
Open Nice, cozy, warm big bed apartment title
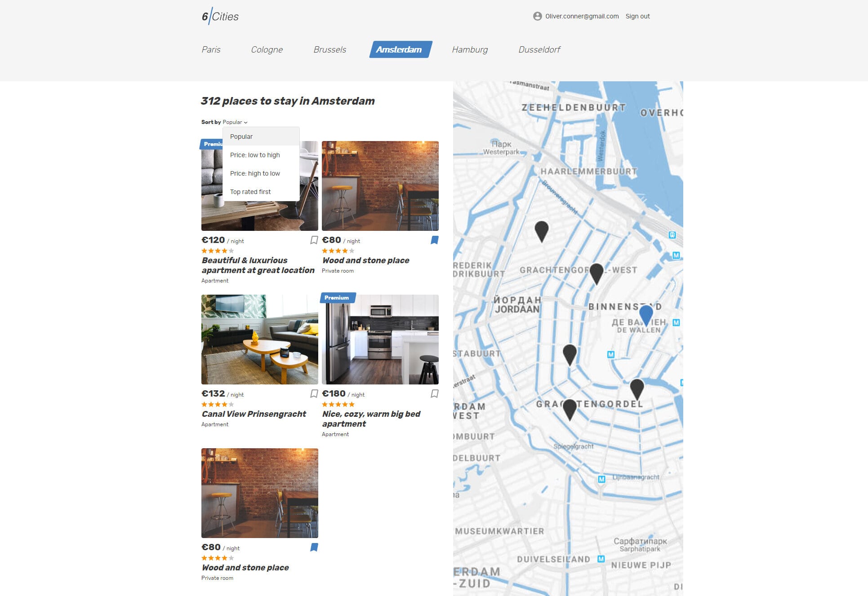tap(371, 419)
